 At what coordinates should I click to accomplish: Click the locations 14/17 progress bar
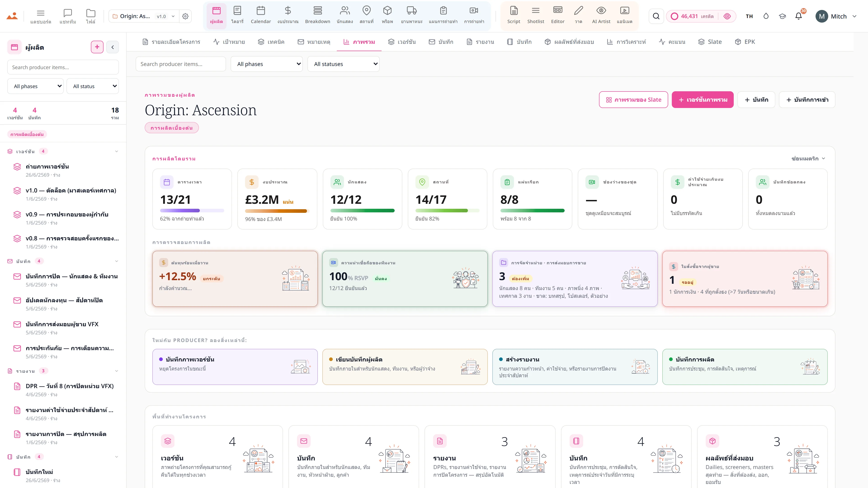click(x=447, y=211)
